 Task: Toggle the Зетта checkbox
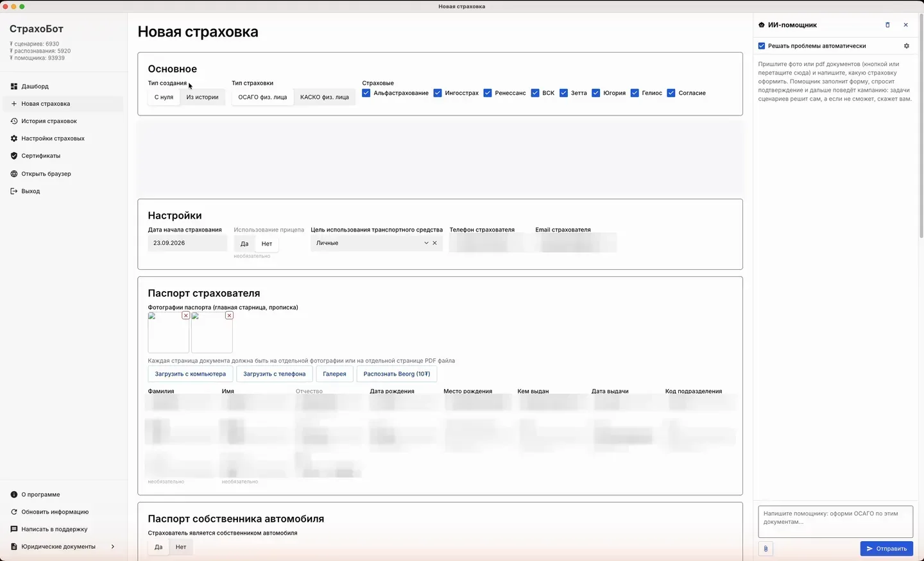pos(563,93)
